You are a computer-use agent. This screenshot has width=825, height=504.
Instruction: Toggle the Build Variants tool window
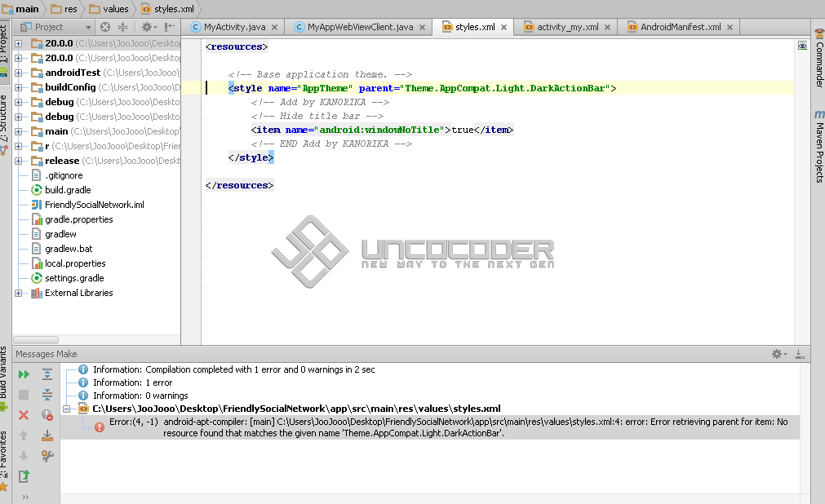(x=4, y=378)
